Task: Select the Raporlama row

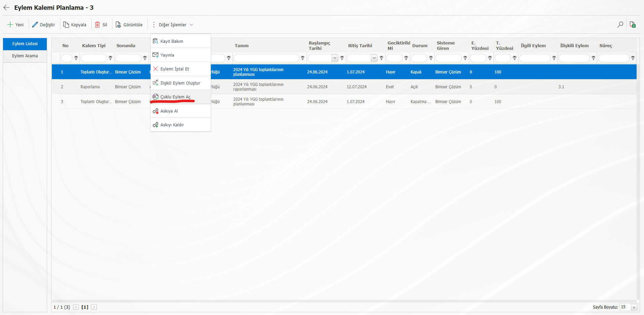Action: (x=344, y=87)
